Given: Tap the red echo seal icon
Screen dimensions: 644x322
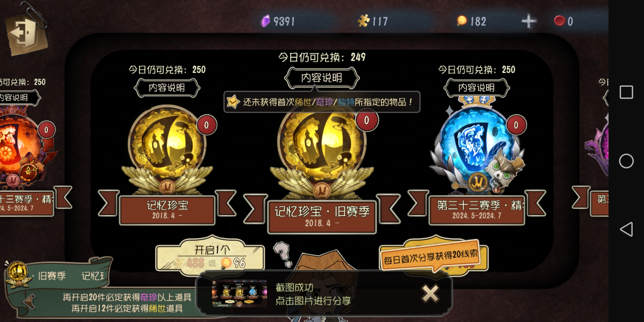Looking at the screenshot, I should [x=560, y=21].
